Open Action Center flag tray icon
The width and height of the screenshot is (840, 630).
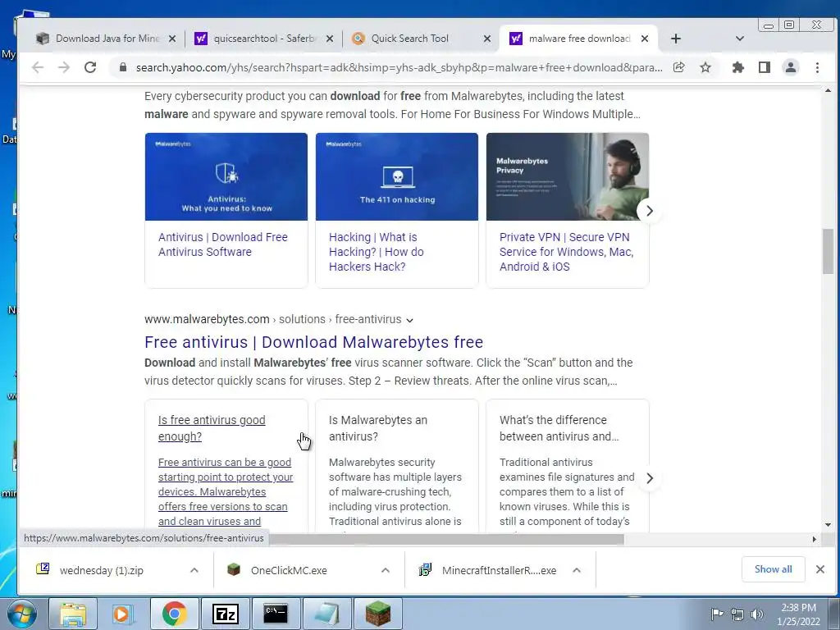point(717,614)
